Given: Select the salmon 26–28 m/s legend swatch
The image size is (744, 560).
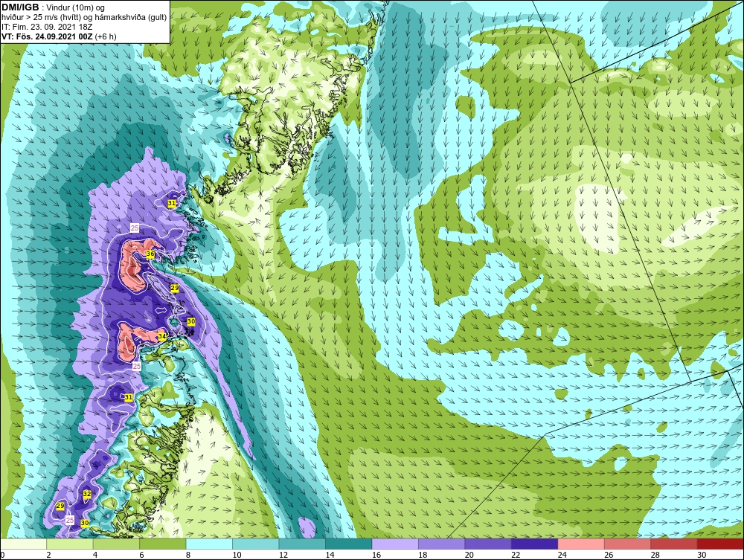Looking at the screenshot, I should coord(628,544).
